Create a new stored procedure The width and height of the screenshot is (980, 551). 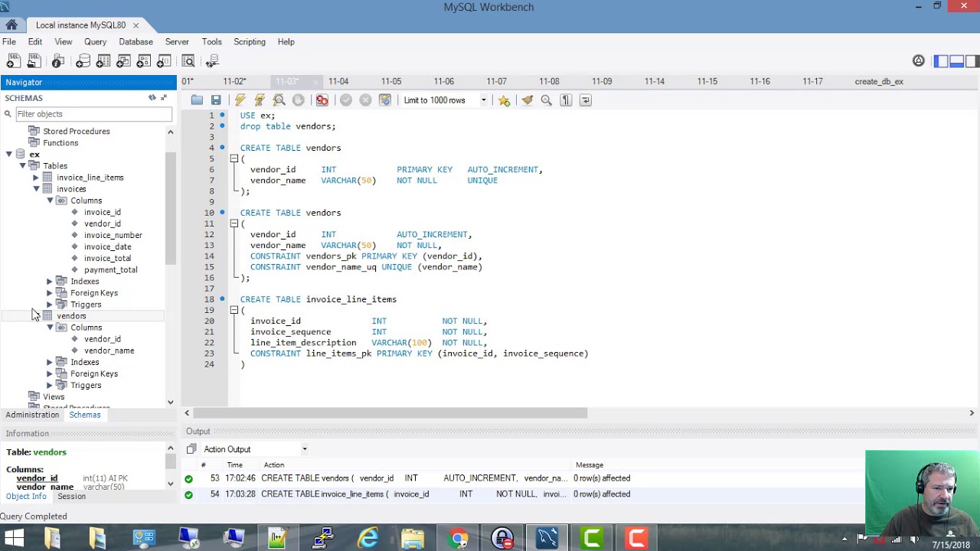(143, 61)
